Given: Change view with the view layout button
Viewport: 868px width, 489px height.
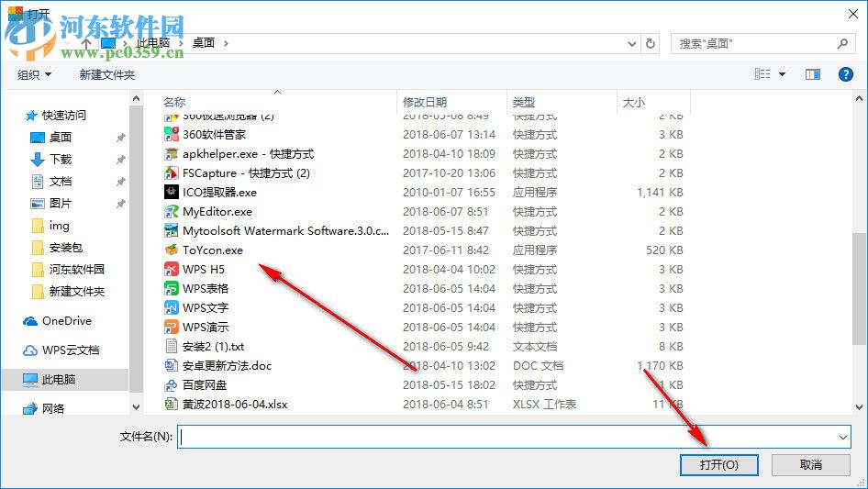Looking at the screenshot, I should tap(762, 74).
